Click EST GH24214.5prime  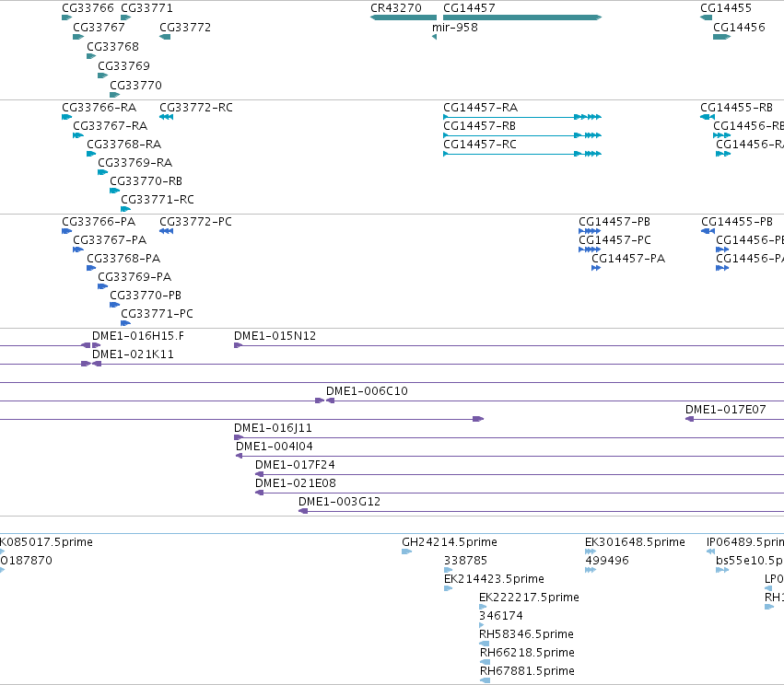tap(450, 542)
